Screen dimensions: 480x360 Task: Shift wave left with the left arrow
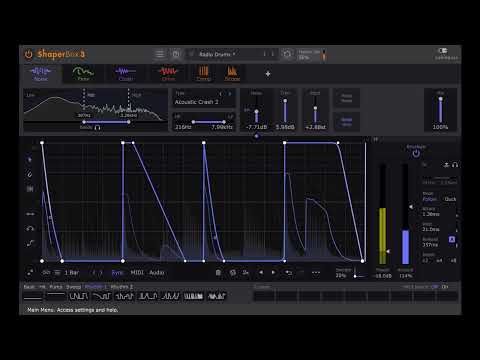click(x=261, y=272)
